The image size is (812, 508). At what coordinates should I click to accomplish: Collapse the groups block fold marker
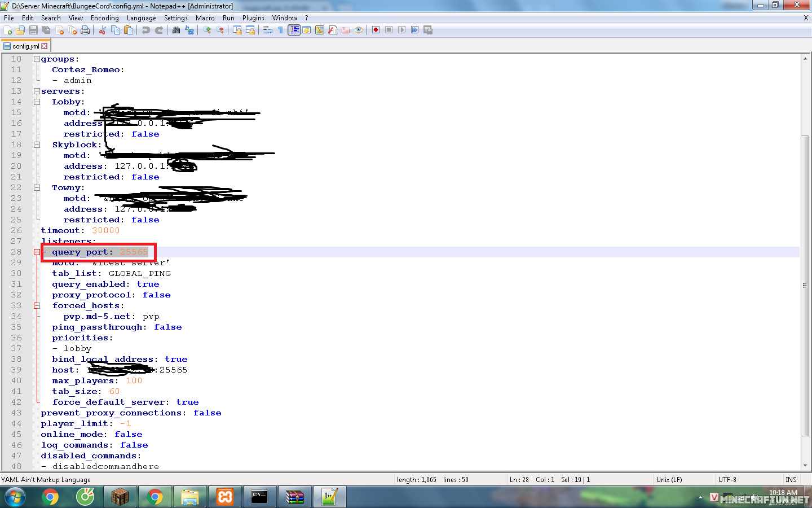[37, 59]
